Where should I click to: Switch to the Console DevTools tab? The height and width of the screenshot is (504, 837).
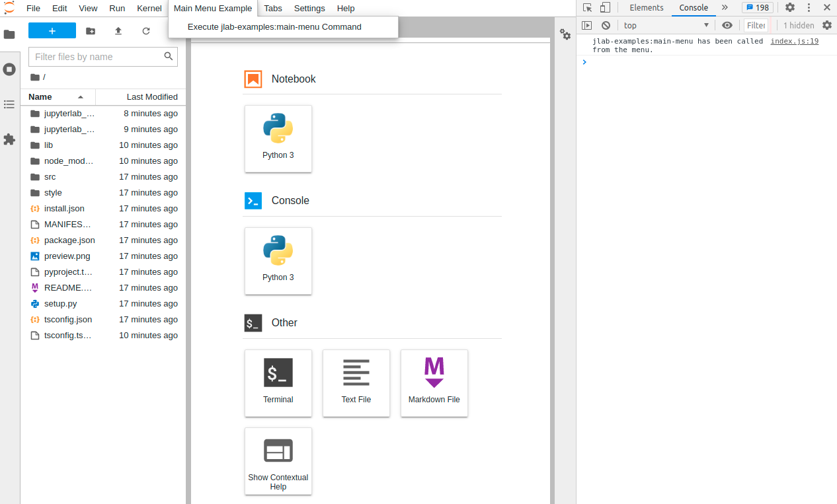(694, 8)
